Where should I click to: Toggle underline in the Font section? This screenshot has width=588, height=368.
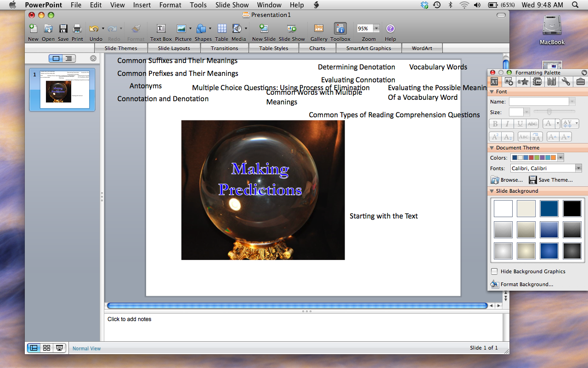[x=520, y=123]
